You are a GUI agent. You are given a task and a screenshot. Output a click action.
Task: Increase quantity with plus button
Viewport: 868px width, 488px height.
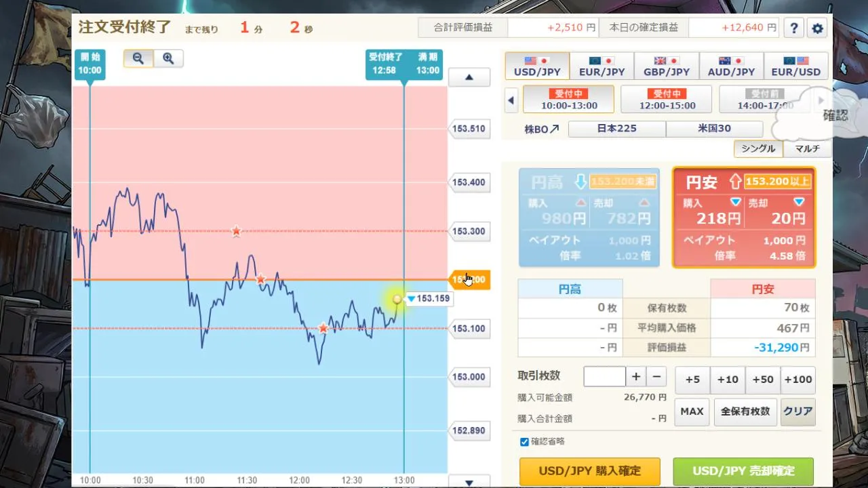tap(636, 377)
